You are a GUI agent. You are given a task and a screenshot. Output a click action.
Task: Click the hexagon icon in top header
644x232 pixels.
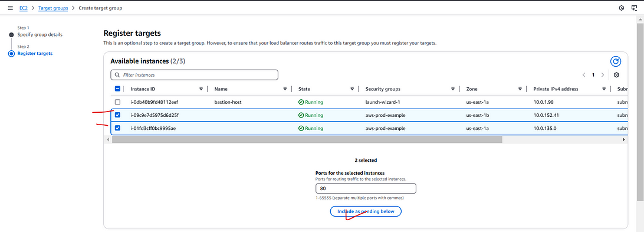[x=622, y=8]
